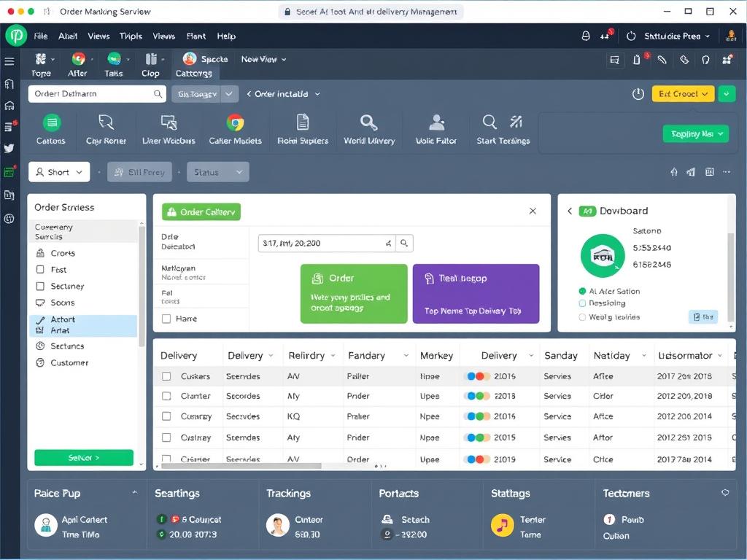Select the Weolg teoirios radio option

tap(582, 317)
